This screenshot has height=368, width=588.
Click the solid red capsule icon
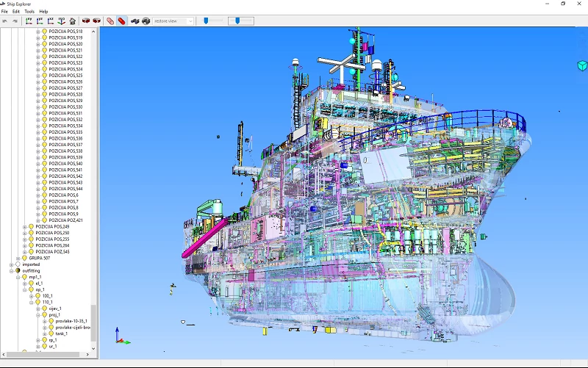pyautogui.click(x=121, y=21)
